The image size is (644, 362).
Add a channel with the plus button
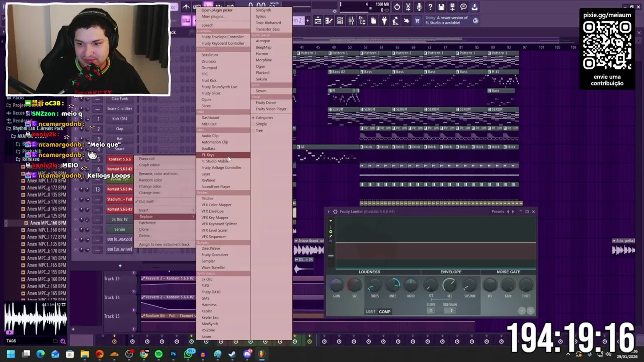(x=120, y=266)
